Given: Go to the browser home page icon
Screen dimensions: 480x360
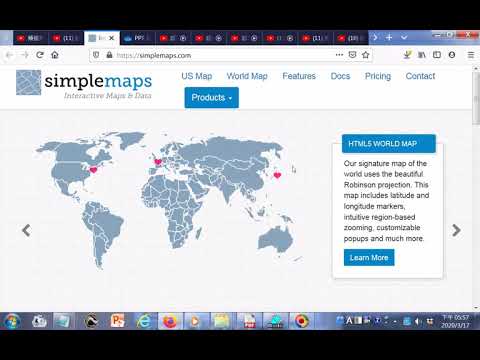Looking at the screenshot, I should [x=55, y=55].
